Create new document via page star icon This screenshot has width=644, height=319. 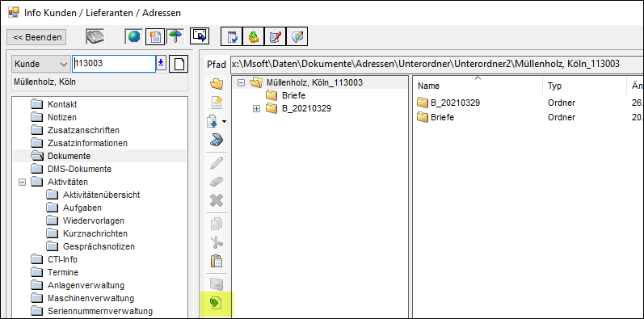pos(217,103)
